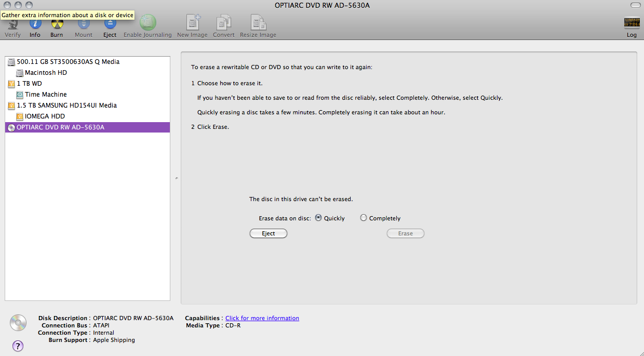Image resolution: width=644 pixels, height=356 pixels.
Task: Click the Macintosh HD volume icon
Action: [20, 73]
